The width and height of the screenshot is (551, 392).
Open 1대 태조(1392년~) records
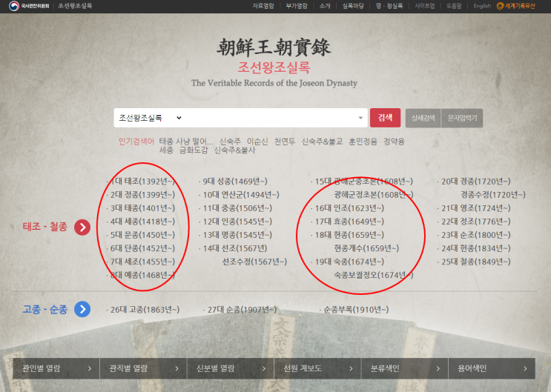[x=141, y=182]
